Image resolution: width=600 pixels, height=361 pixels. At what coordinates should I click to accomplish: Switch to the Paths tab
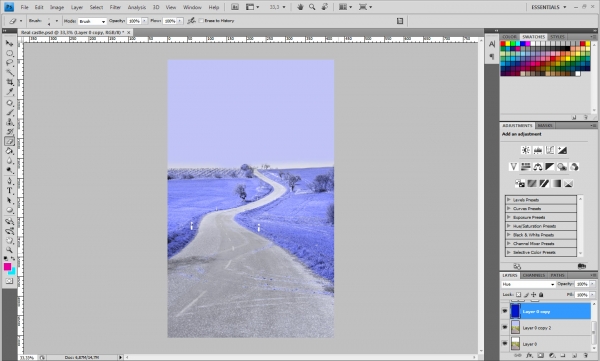[x=557, y=275]
